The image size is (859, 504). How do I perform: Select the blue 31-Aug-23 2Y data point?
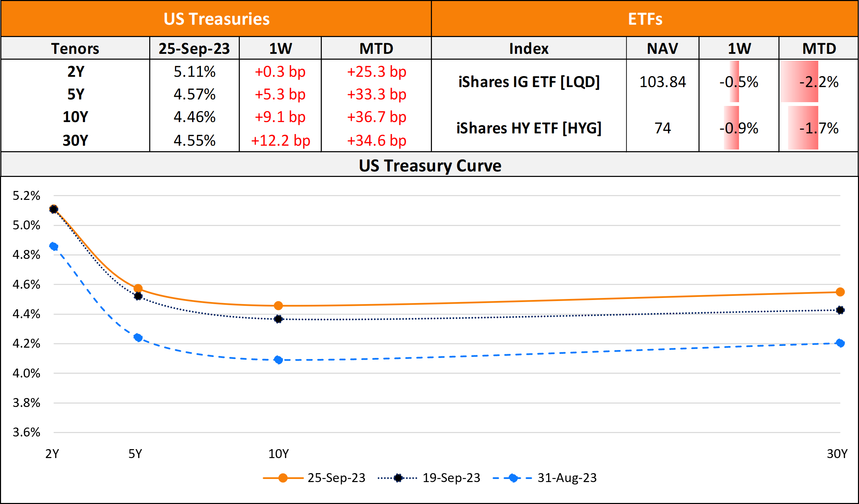[54, 246]
